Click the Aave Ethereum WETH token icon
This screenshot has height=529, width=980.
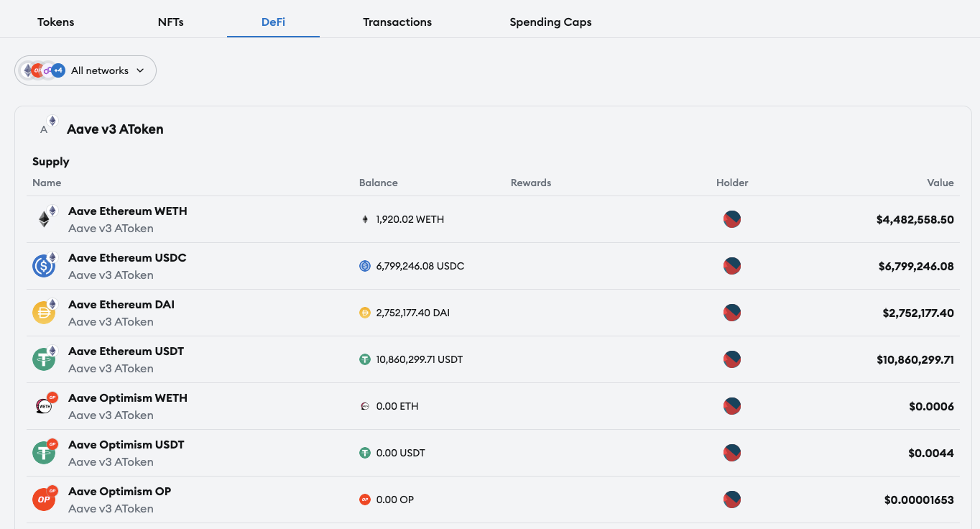tap(45, 218)
